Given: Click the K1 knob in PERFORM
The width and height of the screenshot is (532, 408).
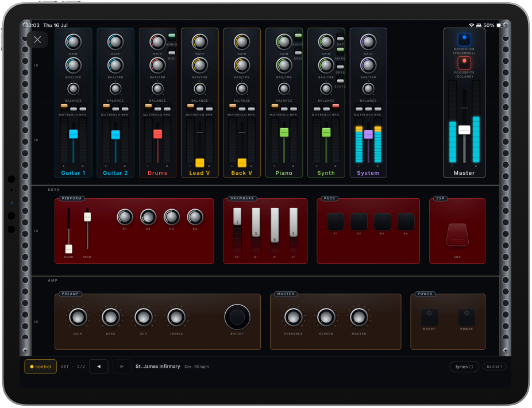Looking at the screenshot, I should pos(125,217).
